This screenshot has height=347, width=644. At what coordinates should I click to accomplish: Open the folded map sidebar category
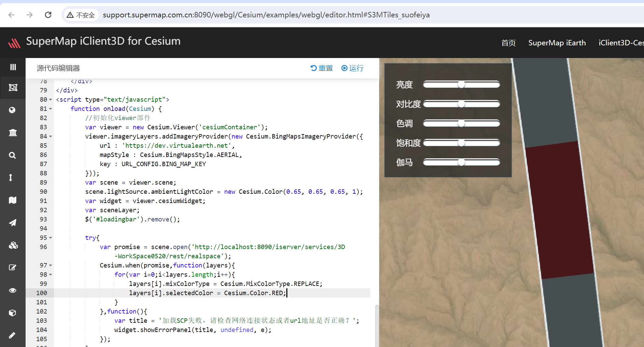[x=13, y=200]
